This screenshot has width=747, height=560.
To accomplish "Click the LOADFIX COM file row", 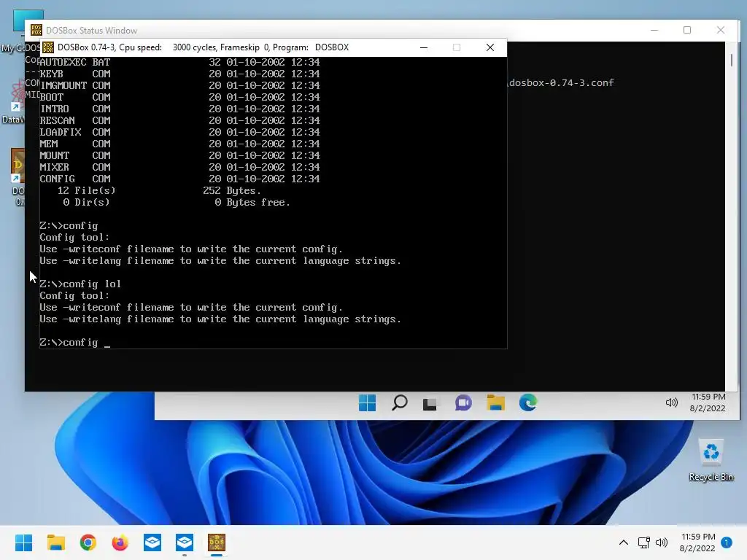I will tap(179, 132).
